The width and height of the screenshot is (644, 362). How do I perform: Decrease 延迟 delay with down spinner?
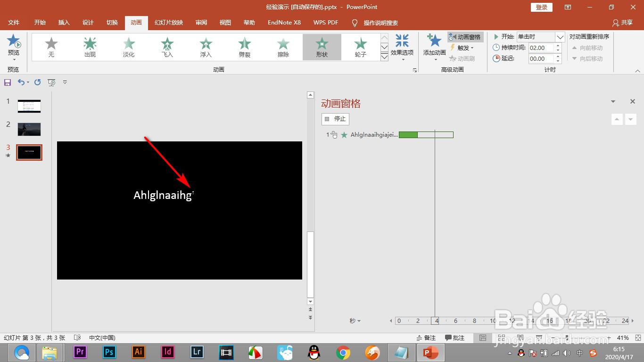(x=558, y=61)
